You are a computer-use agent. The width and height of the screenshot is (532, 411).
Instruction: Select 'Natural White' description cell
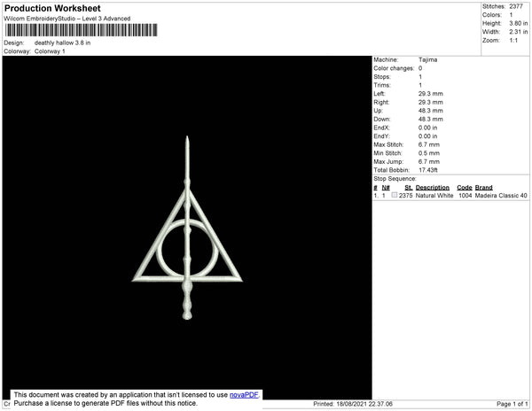pyautogui.click(x=434, y=196)
